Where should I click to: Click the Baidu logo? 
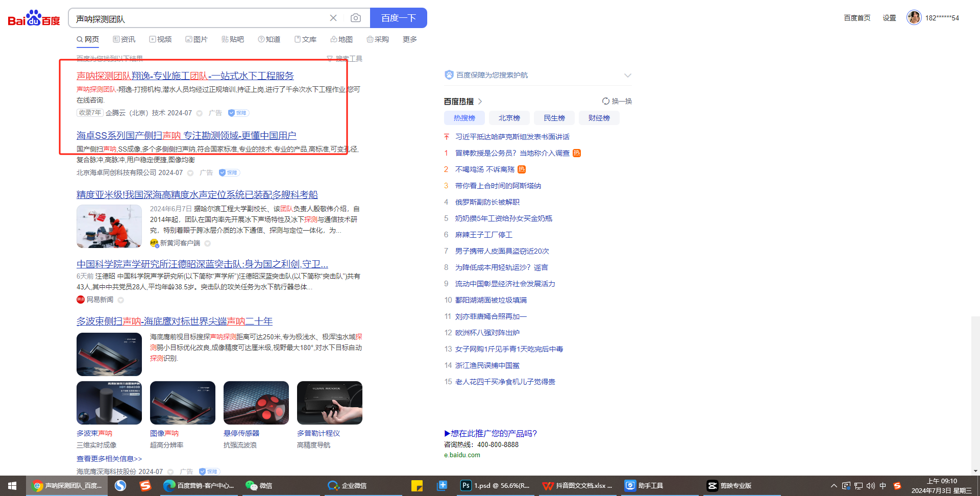pos(34,18)
